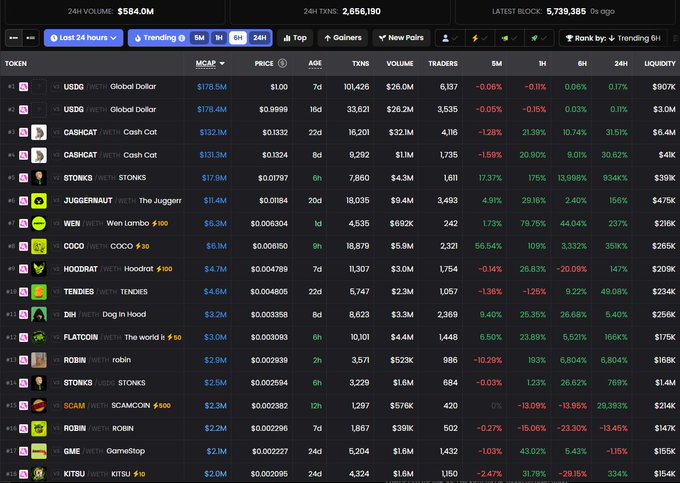Click the Cash Cat logo priced $0.1324
This screenshot has width=680, height=483.
[39, 155]
